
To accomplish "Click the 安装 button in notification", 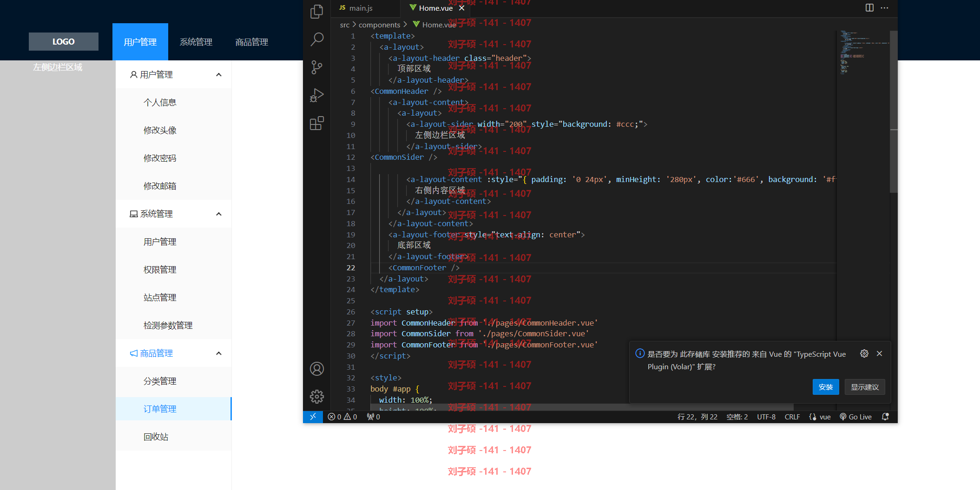I will pos(826,387).
